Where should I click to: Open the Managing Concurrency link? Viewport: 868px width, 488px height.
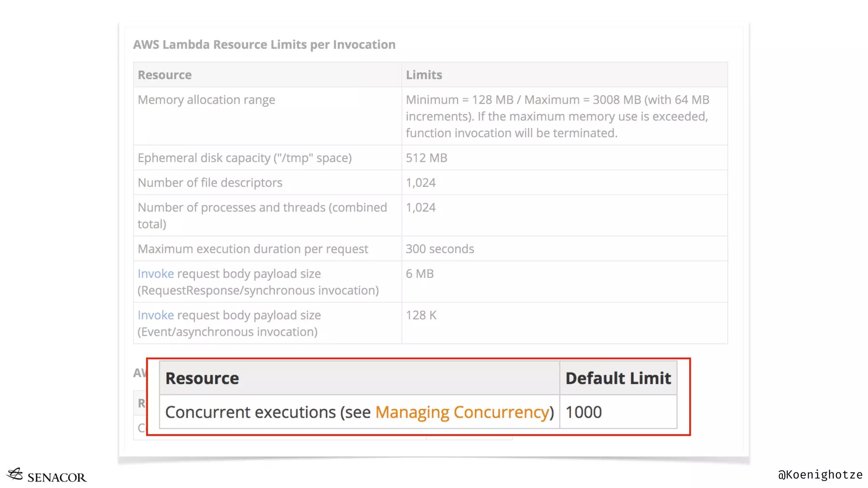click(462, 412)
